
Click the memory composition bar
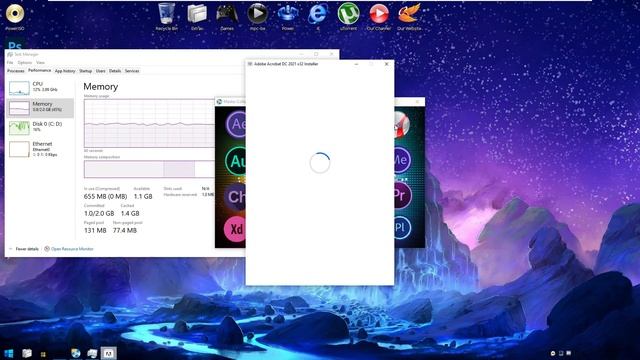149,169
